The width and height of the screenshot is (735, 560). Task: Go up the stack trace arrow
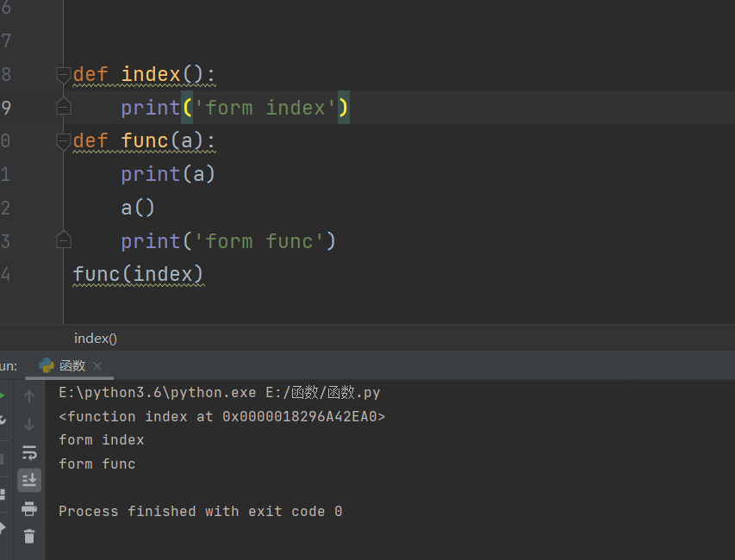(29, 396)
